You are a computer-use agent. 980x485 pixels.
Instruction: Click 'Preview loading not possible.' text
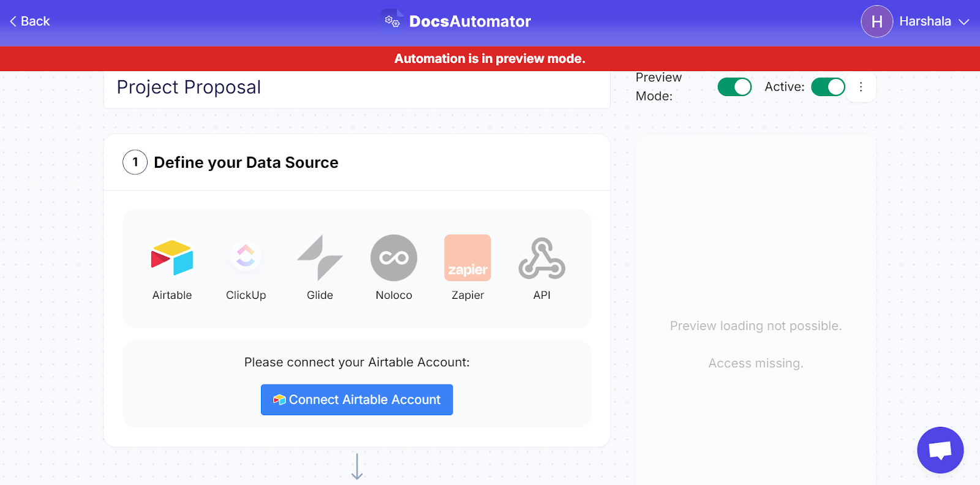pos(756,326)
